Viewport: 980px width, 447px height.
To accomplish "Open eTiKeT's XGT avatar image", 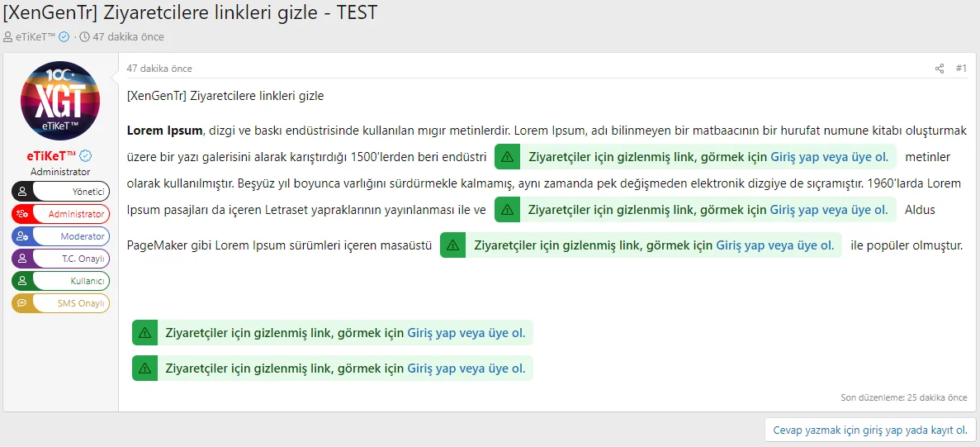I will click(60, 101).
